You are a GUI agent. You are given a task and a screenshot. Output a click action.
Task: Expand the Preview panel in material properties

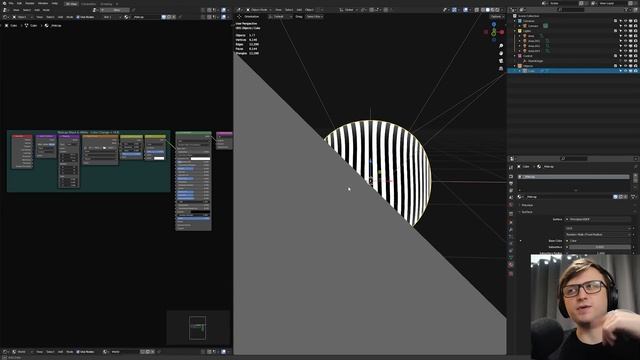[527, 205]
